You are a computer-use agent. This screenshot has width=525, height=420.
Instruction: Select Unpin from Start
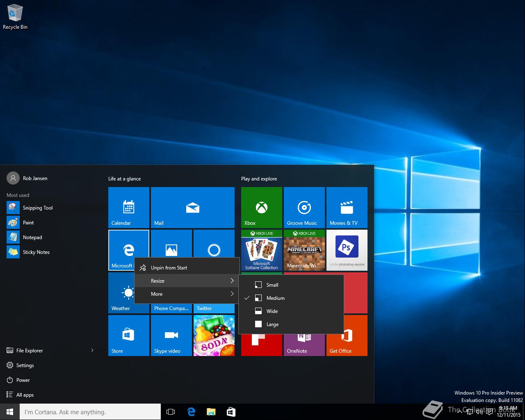point(187,268)
